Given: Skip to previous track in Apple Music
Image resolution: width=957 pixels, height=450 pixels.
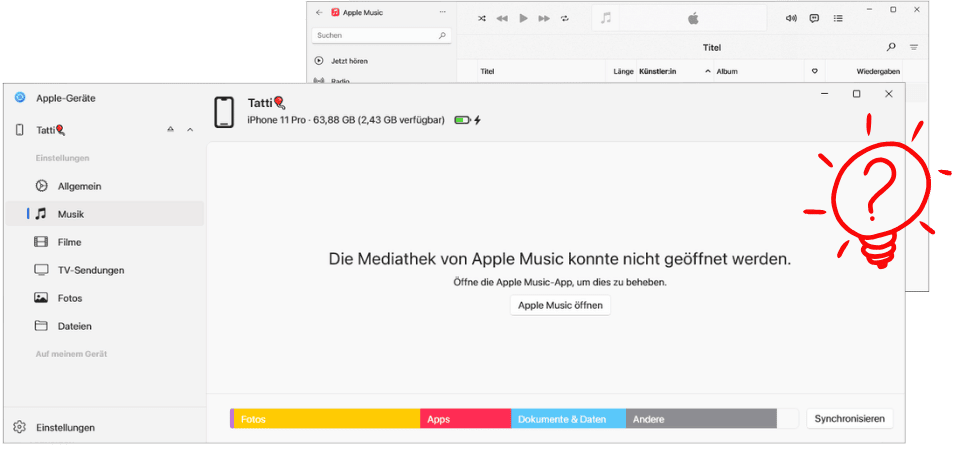Looking at the screenshot, I should tap(502, 18).
